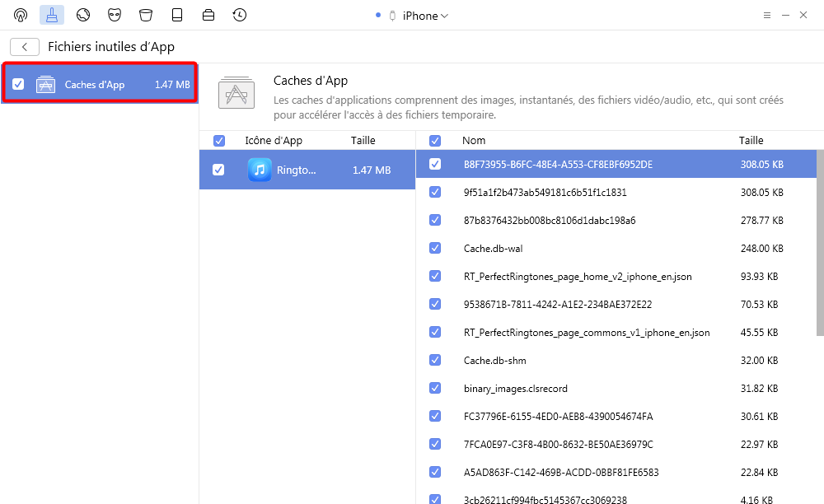Uncheck the 9538671B-7811 file checkbox
The image size is (824, 504).
(435, 304)
